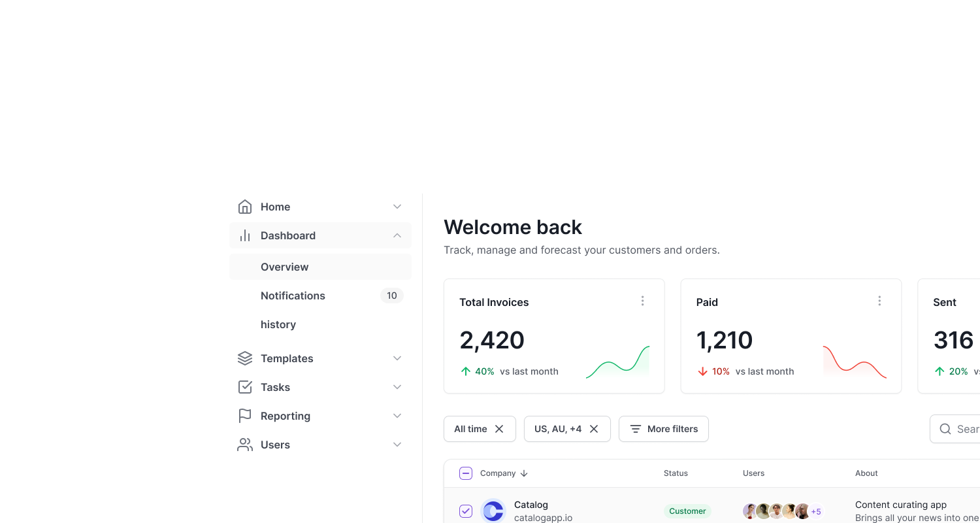The image size is (980, 523).
Task: Toggle the Customer status badge on Catalog
Action: tap(687, 511)
